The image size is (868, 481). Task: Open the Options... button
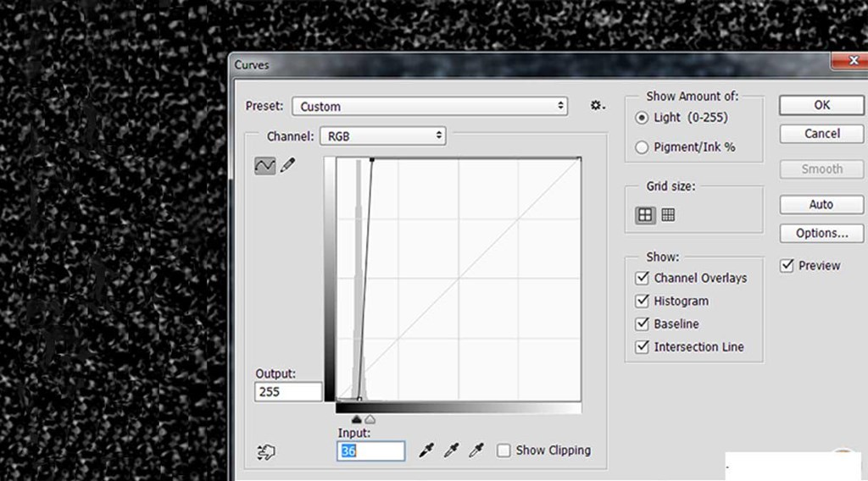click(821, 234)
